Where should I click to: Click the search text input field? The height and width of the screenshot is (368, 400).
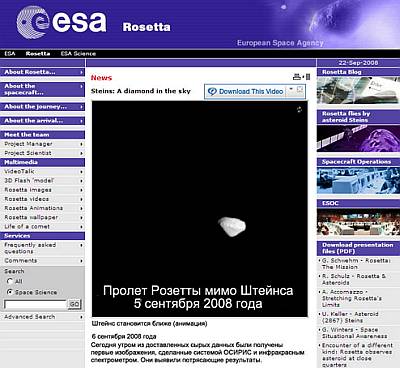coord(35,304)
